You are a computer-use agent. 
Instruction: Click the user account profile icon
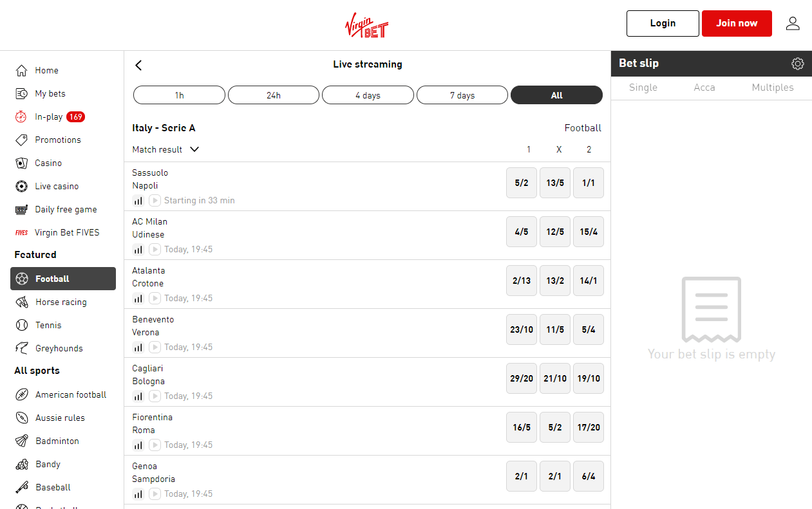tap(793, 24)
